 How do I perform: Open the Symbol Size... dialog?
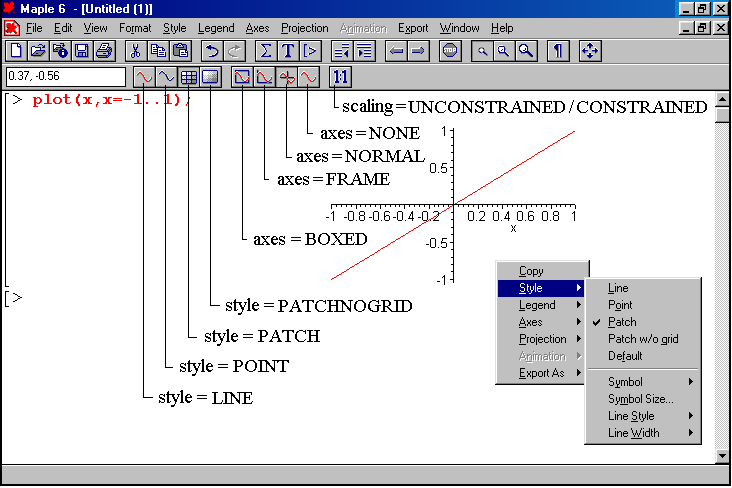(643, 399)
